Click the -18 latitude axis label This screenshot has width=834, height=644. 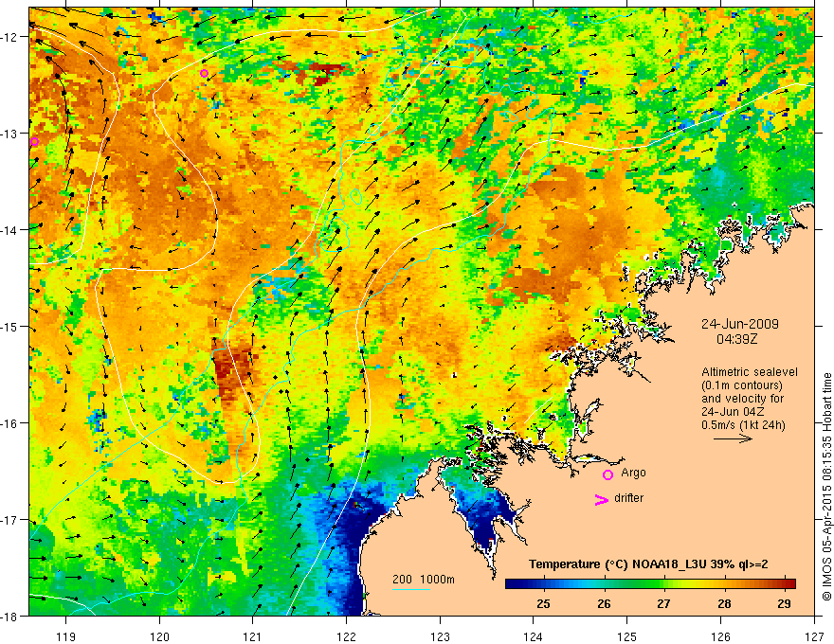9,616
